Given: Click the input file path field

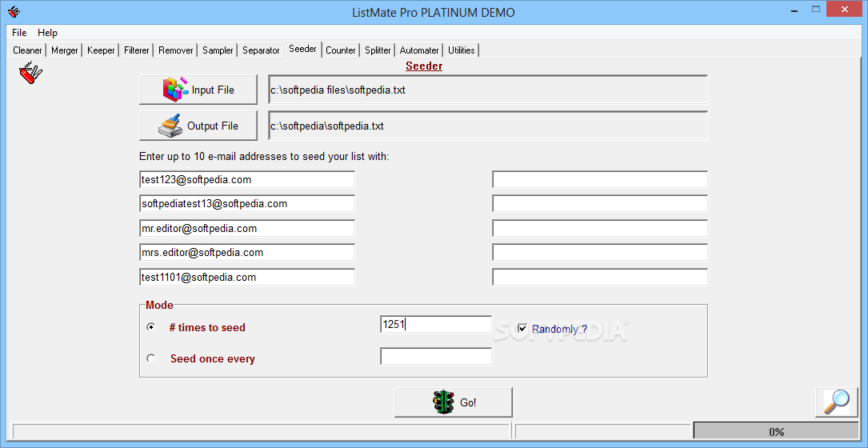Looking at the screenshot, I should click(x=488, y=90).
